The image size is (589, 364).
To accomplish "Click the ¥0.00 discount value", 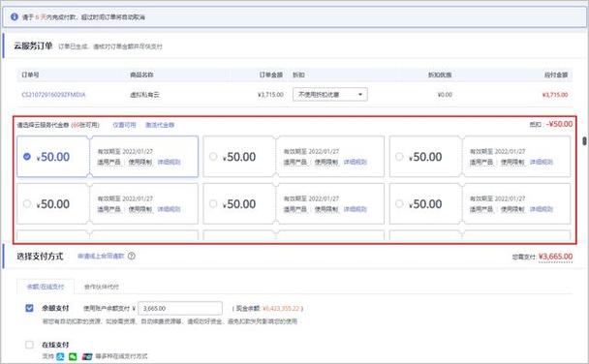I will click(445, 95).
